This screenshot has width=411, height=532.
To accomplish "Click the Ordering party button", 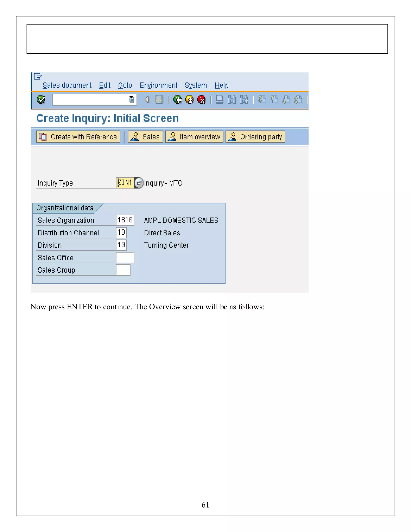I will [255, 137].
